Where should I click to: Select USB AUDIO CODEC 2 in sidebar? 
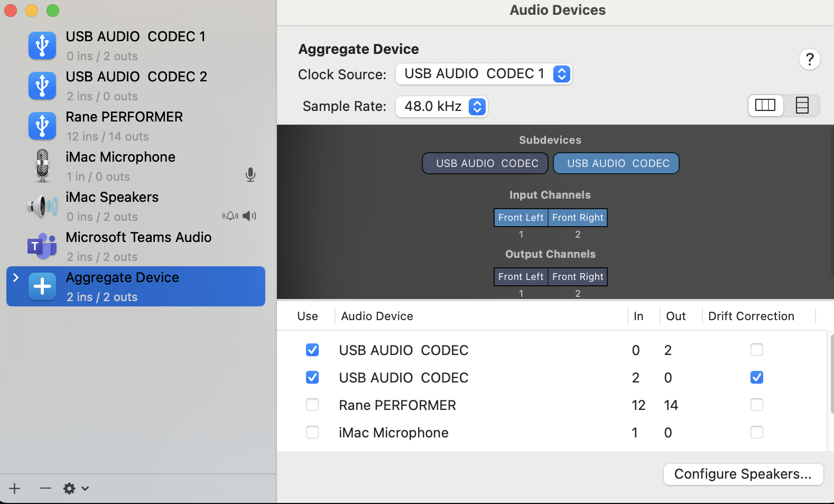click(136, 86)
